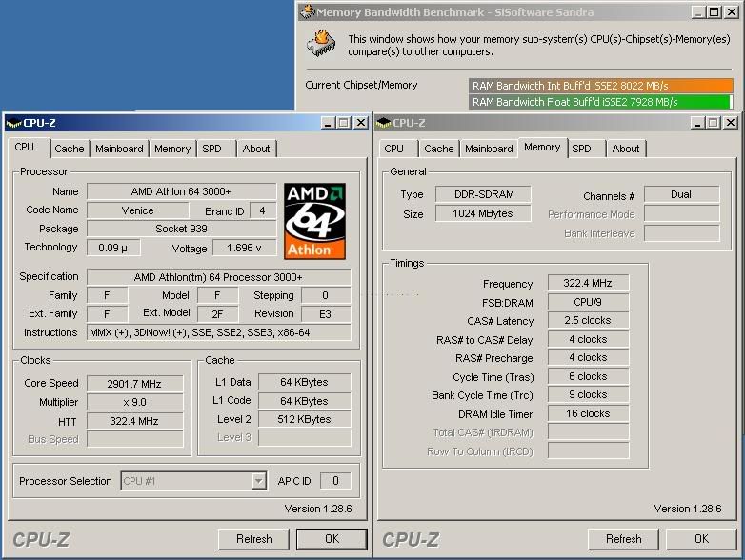Click the DRAM Idle Timer value 16 clocks
Screen dimensions: 745x560
click(x=588, y=413)
